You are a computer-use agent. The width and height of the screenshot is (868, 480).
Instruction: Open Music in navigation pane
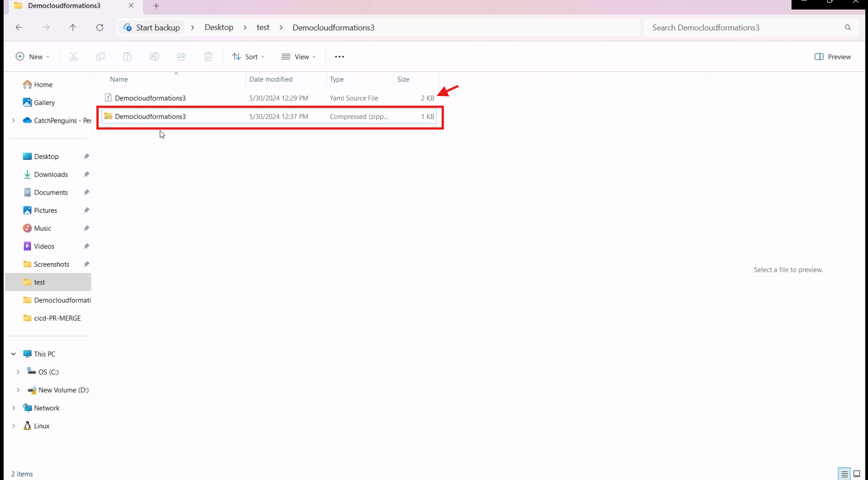[x=37, y=228]
